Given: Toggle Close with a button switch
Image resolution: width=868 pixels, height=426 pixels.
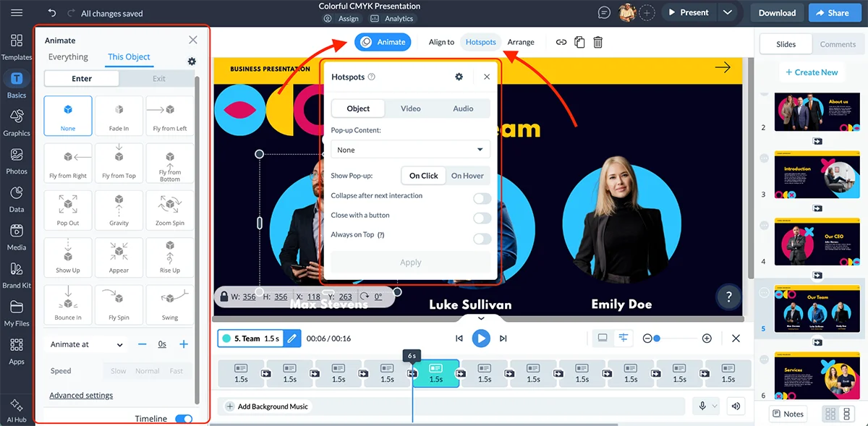Looking at the screenshot, I should pyautogui.click(x=482, y=218).
